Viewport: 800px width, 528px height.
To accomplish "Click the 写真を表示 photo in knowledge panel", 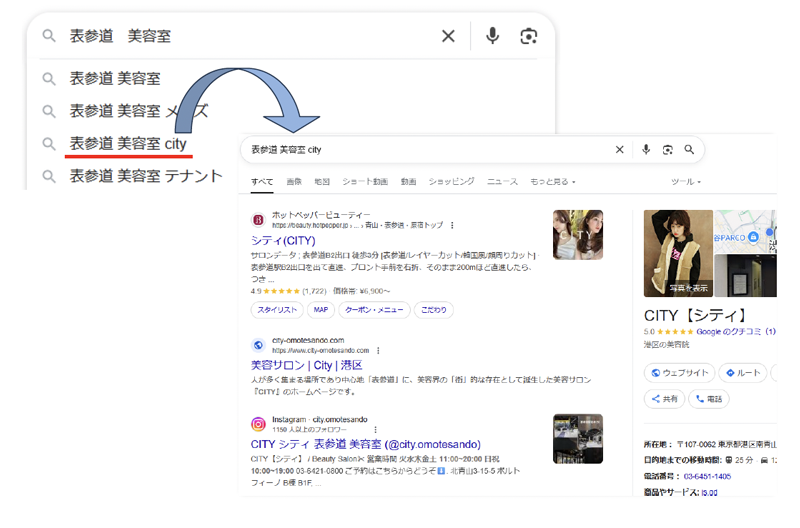I will [x=678, y=253].
